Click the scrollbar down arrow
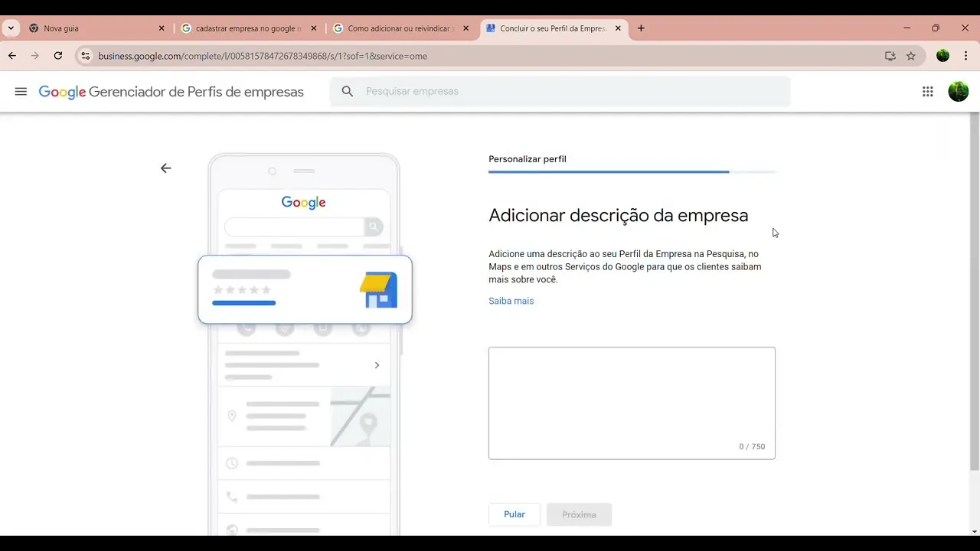 coord(975,531)
